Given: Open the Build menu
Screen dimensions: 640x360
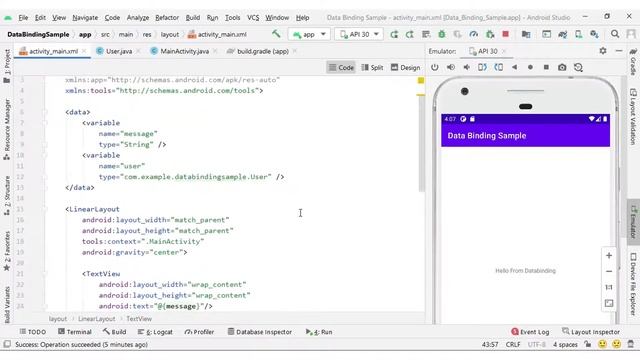Looking at the screenshot, I should (x=193, y=18).
